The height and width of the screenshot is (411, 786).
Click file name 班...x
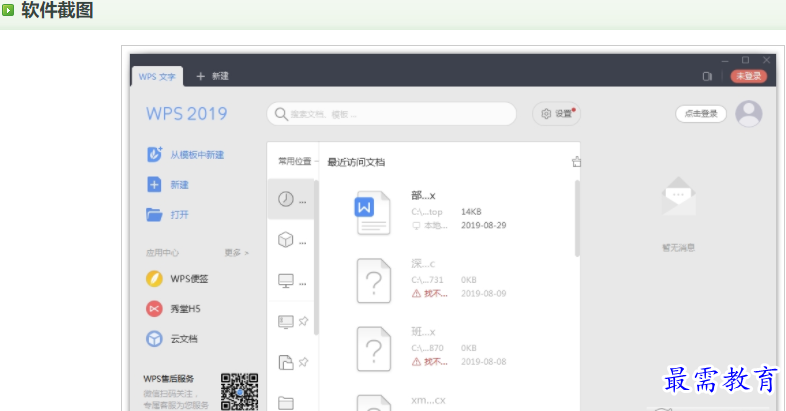tap(423, 332)
